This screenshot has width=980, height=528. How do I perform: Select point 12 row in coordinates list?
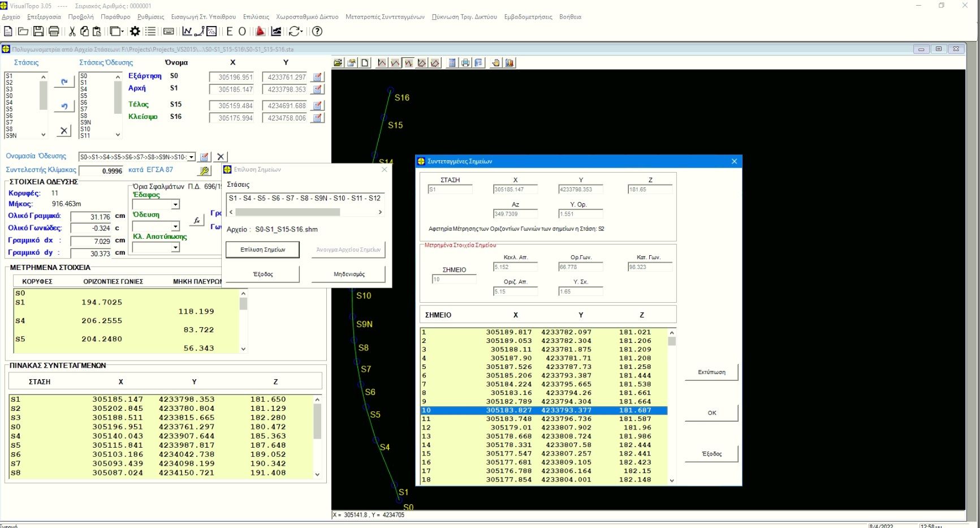point(543,428)
